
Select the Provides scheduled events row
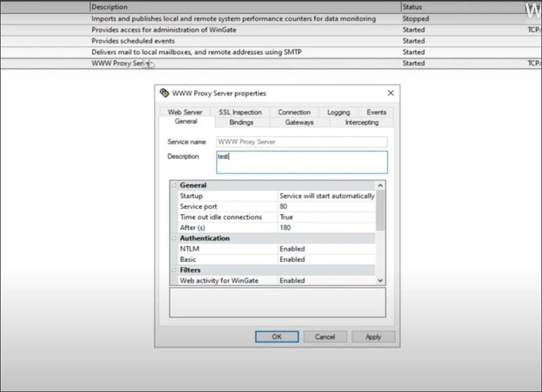tap(271, 41)
